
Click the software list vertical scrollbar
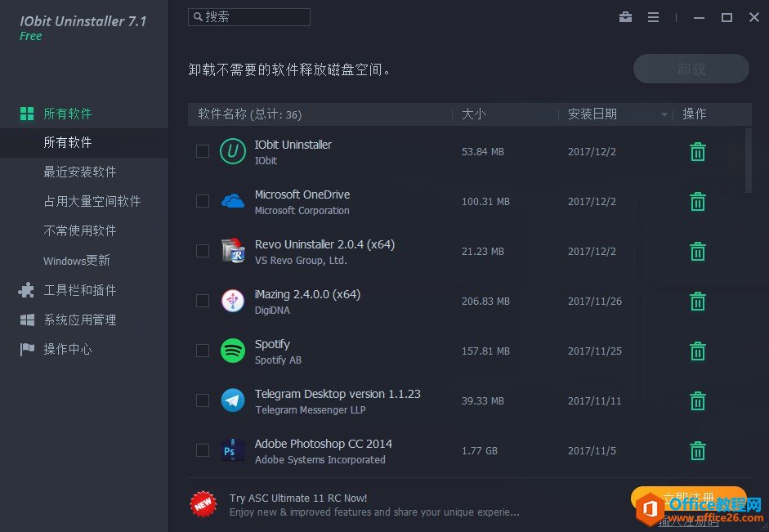(x=748, y=160)
